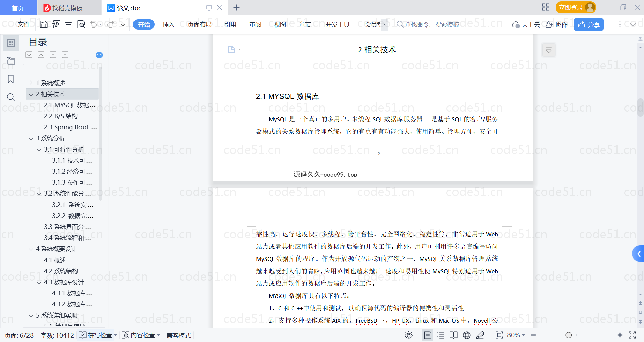Click 未上云 cloud status button
The width and height of the screenshot is (644, 342).
coord(526,24)
